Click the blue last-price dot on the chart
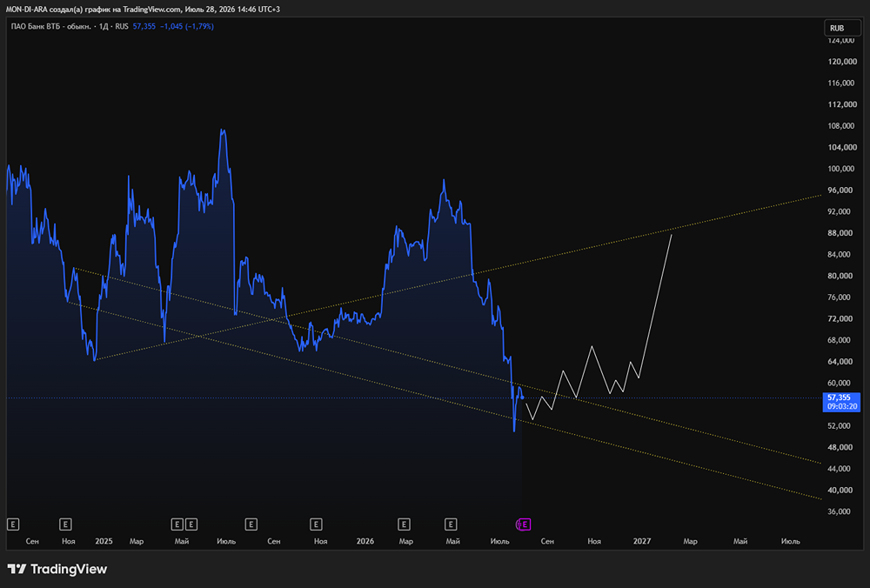Screen dimensions: 870x588 [x=523, y=398]
